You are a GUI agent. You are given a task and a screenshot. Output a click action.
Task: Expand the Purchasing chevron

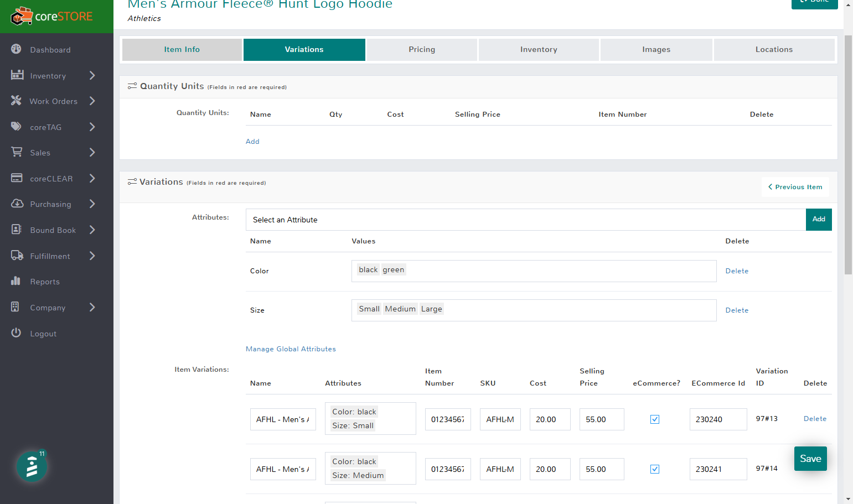(92, 204)
